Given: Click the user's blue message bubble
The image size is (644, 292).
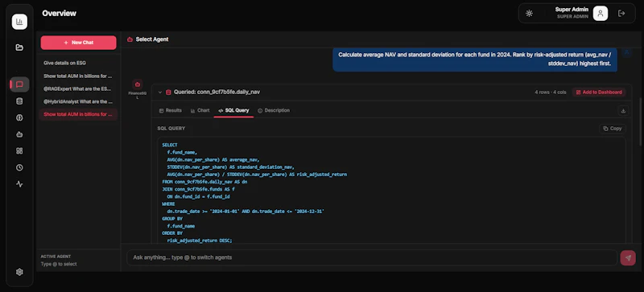Looking at the screenshot, I should pos(475,60).
